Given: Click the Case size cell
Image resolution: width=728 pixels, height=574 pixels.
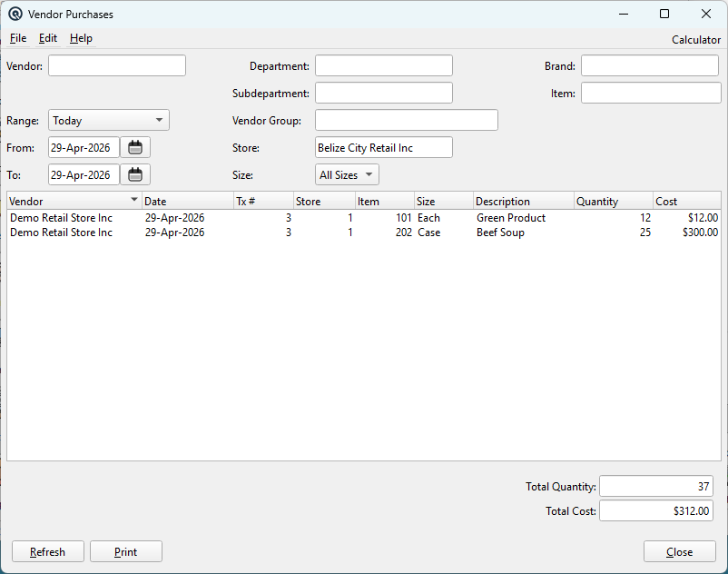Looking at the screenshot, I should click(428, 233).
